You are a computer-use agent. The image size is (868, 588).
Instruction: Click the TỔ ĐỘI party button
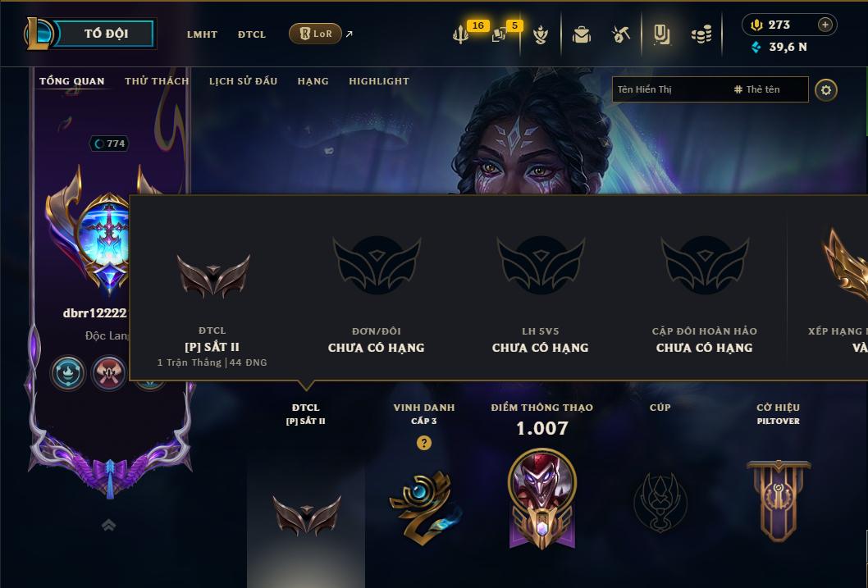click(105, 33)
